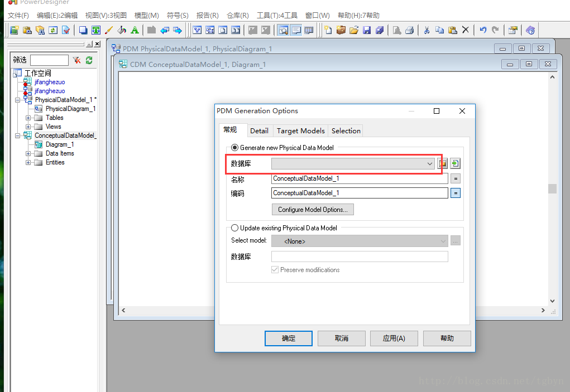Screen dimensions: 570x392
Task: Click the properties icon beside redo
Action: pyautogui.click(x=513, y=30)
